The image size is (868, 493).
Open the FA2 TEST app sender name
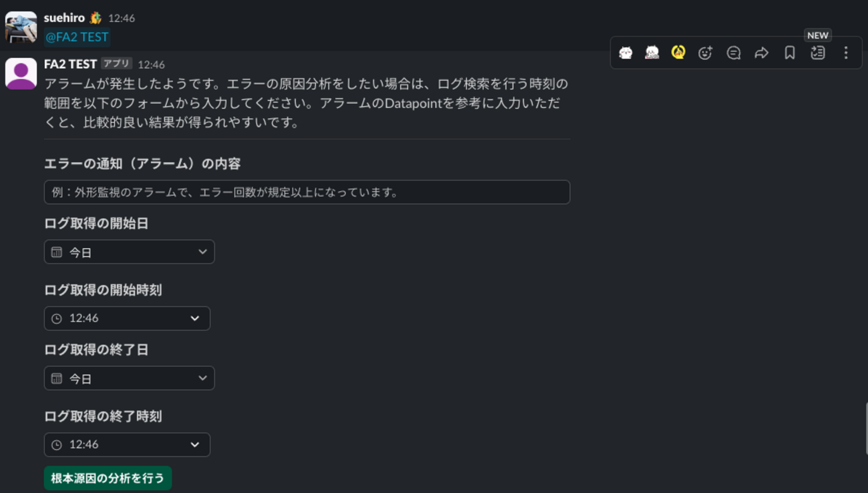pyautogui.click(x=70, y=64)
